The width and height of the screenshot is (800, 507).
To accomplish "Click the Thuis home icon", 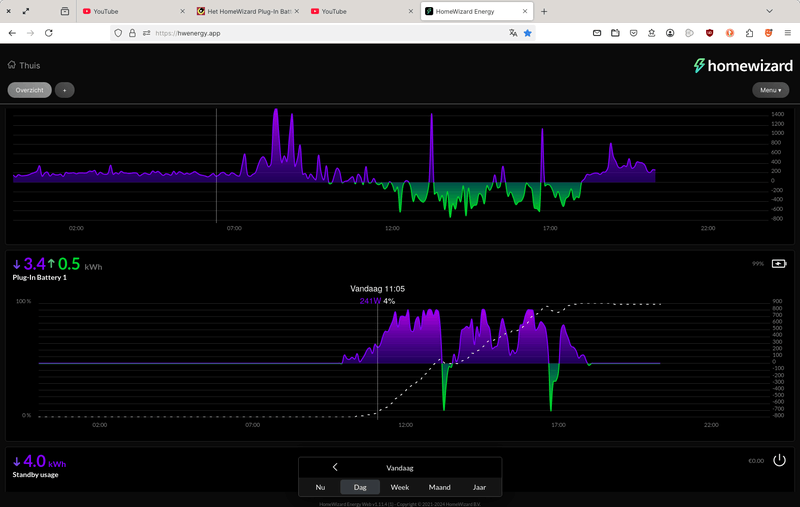I will [12, 65].
